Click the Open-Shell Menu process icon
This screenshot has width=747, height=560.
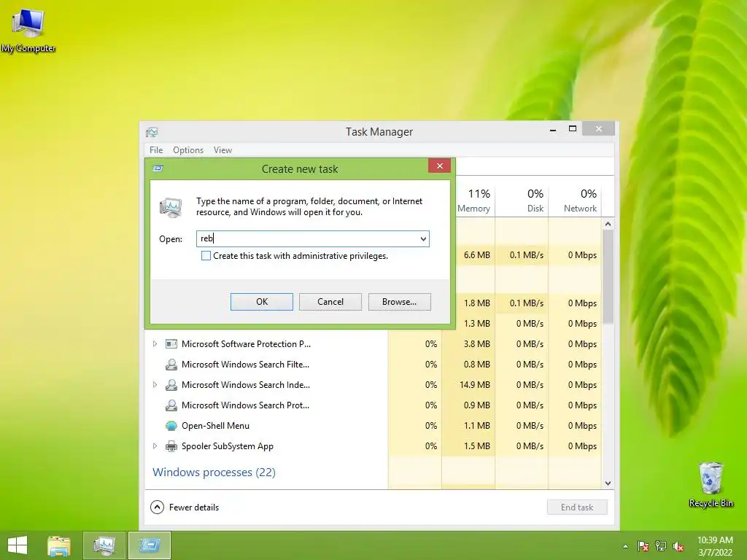click(171, 426)
